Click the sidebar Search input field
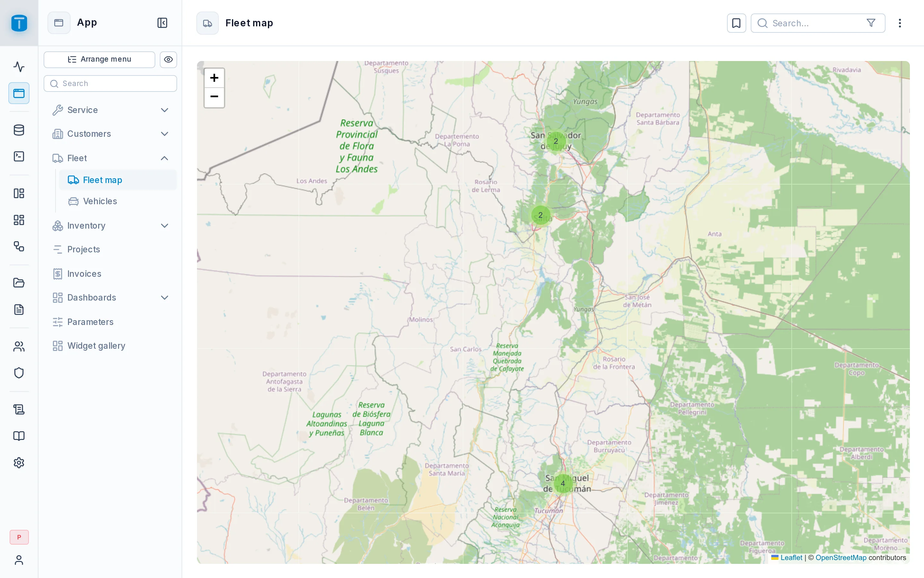This screenshot has height=578, width=924. tap(110, 83)
